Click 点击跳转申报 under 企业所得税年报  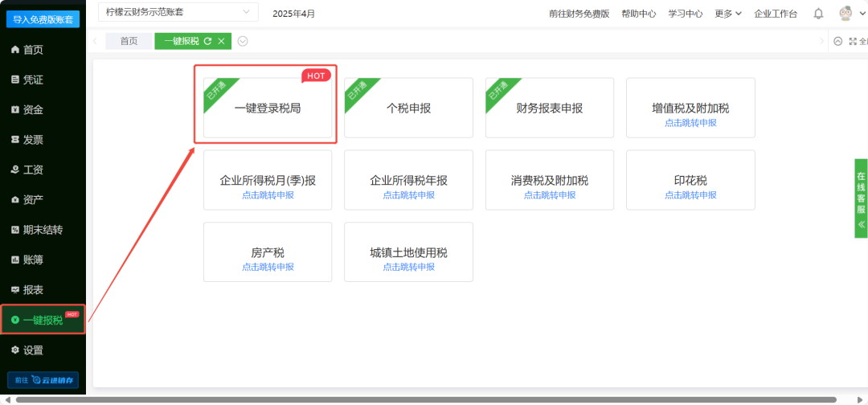point(408,194)
